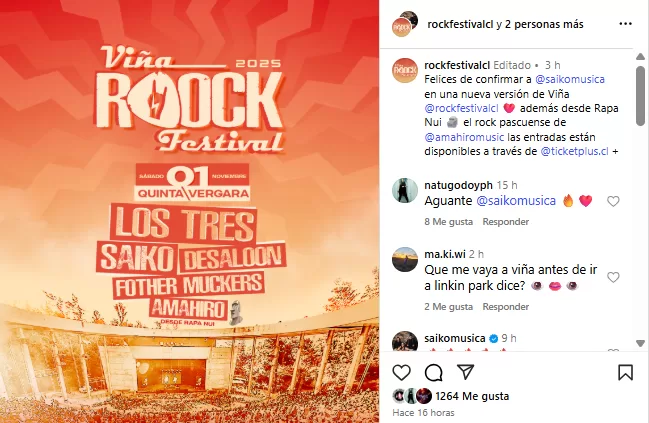Like the post with the heart icon
This screenshot has height=423, width=649.
click(x=401, y=373)
